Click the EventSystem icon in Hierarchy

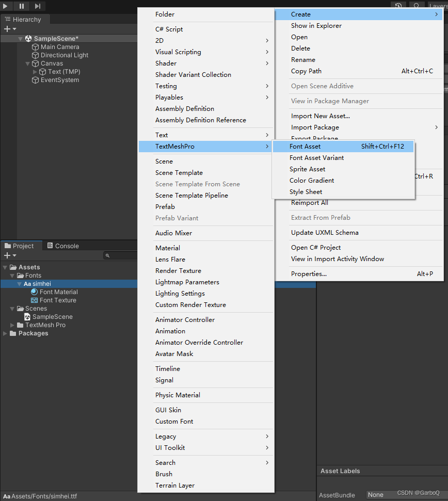(x=34, y=80)
